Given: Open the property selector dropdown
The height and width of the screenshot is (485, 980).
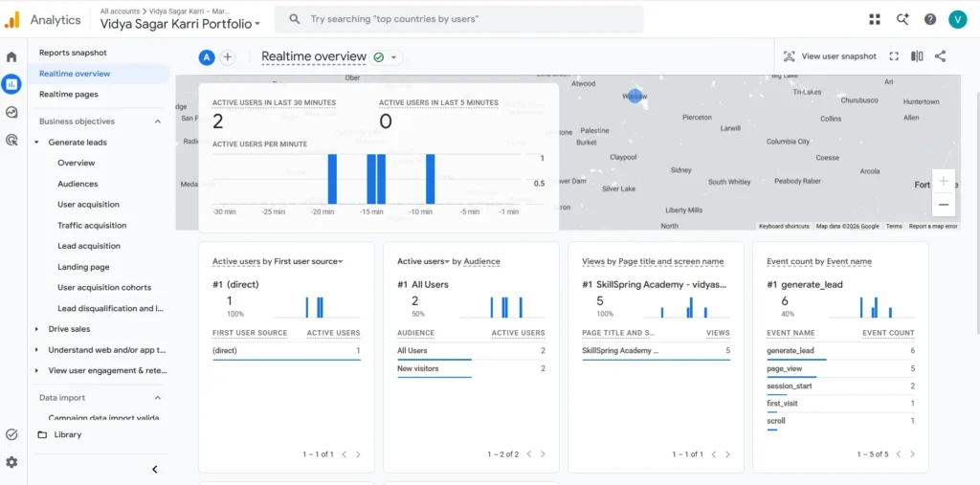Looking at the screenshot, I should (180, 24).
